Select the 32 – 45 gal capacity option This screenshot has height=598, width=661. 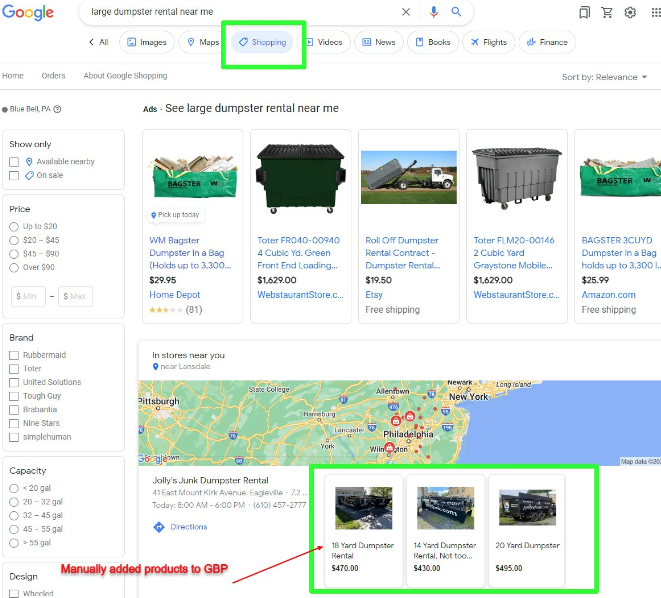(14, 515)
